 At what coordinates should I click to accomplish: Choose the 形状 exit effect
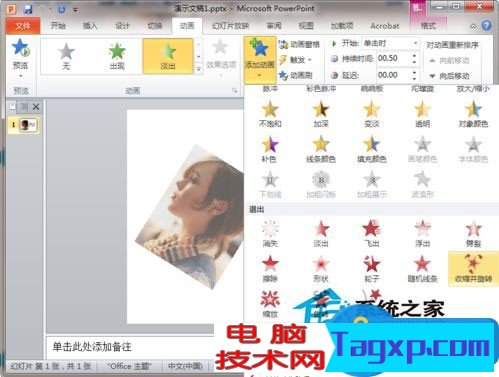pyautogui.click(x=321, y=269)
